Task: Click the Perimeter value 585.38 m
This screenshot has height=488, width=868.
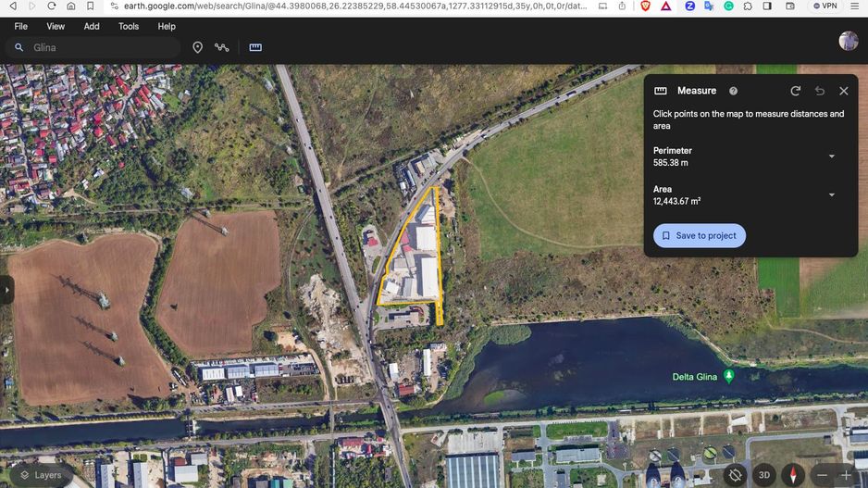Action: tap(670, 163)
